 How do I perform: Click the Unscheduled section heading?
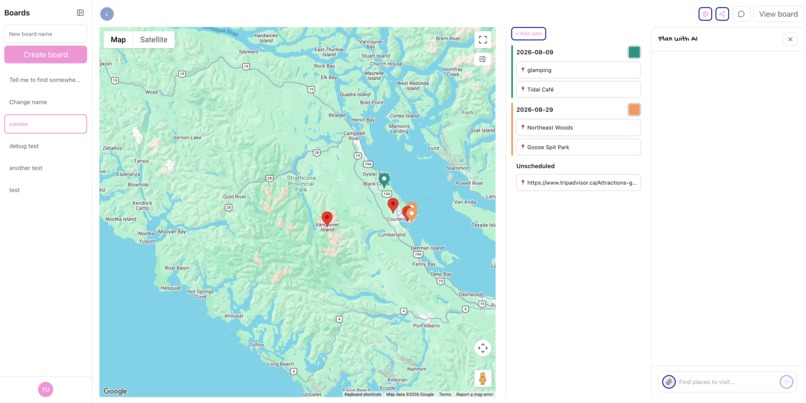click(535, 166)
